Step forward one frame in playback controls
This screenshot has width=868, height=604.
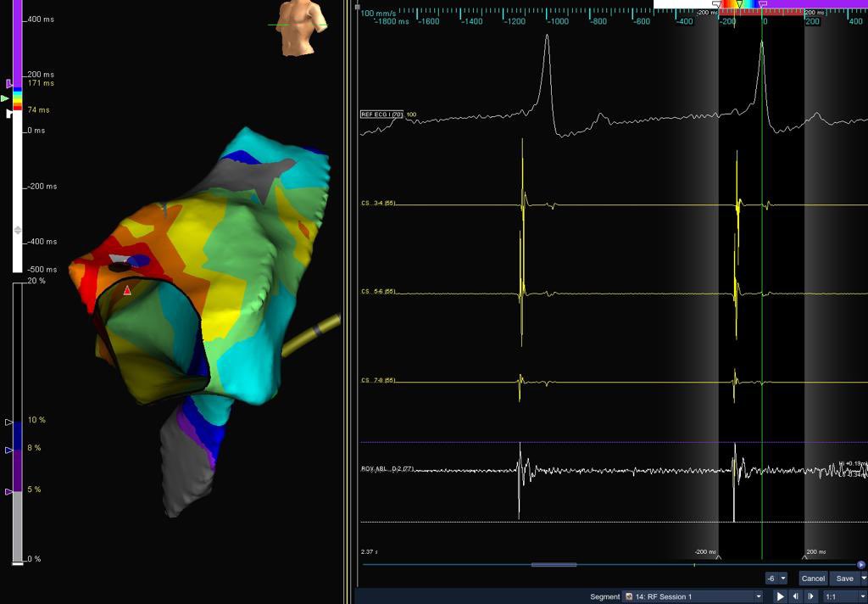pyautogui.click(x=811, y=596)
